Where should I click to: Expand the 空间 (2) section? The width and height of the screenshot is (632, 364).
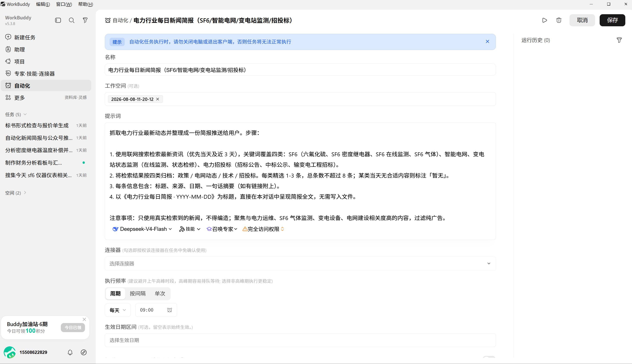pos(16,193)
